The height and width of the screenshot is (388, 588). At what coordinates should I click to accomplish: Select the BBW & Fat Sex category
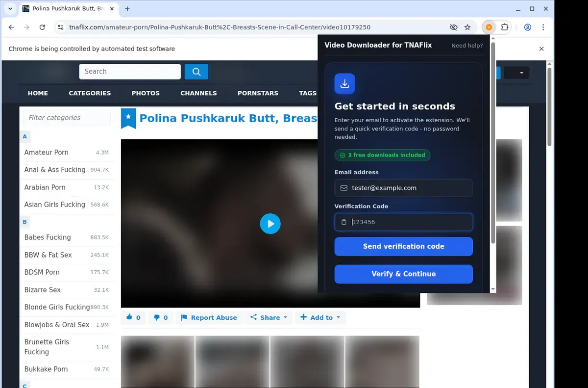(67, 255)
